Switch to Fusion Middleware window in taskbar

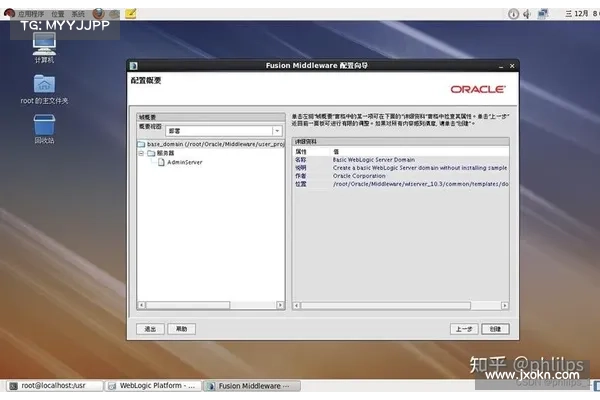[x=252, y=386]
